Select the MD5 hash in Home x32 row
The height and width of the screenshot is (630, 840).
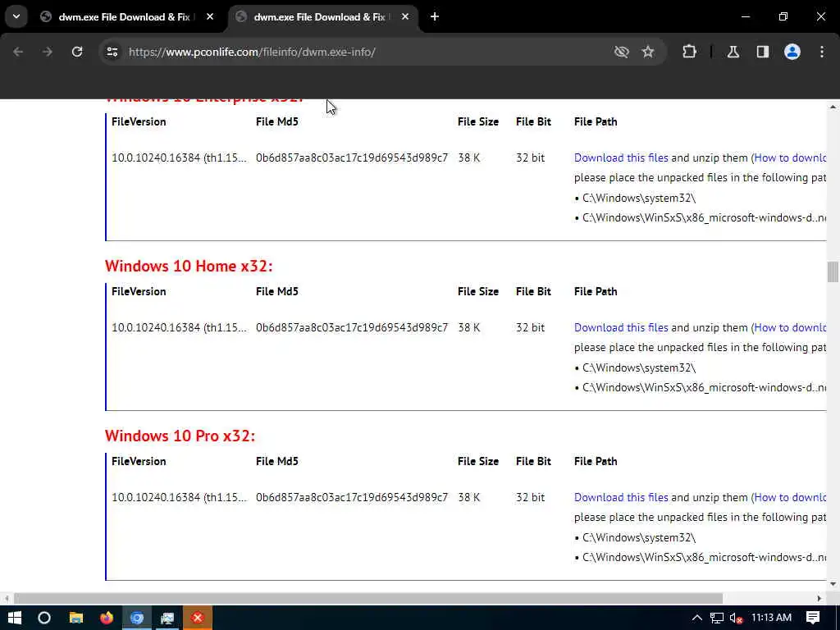[351, 328]
